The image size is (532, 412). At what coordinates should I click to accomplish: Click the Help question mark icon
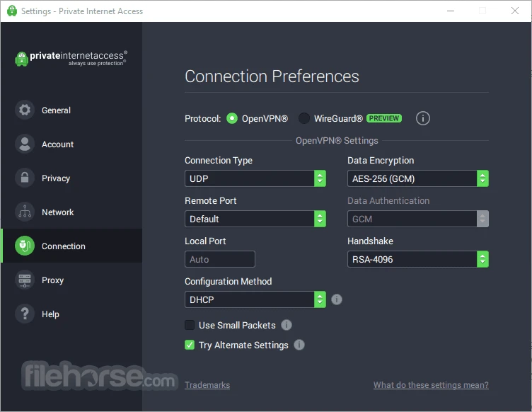[x=25, y=314]
